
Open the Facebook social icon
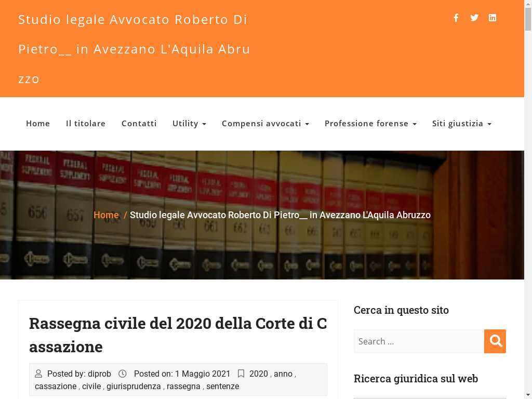456,18
